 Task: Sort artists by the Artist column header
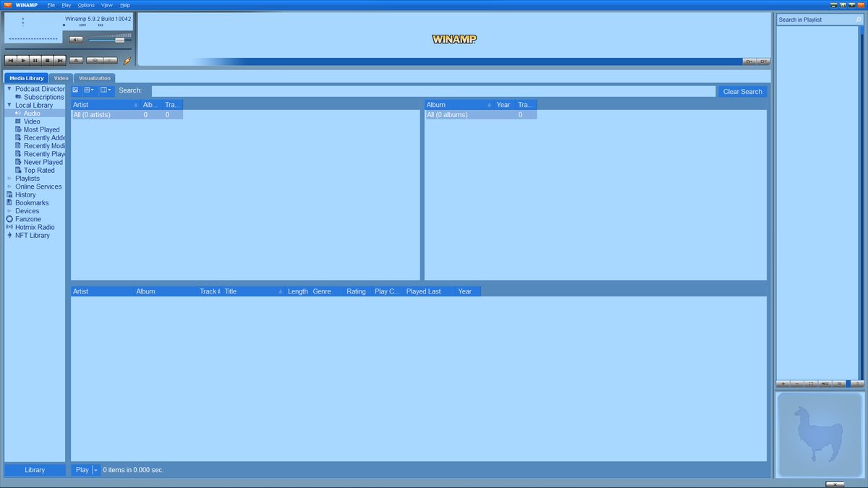106,105
